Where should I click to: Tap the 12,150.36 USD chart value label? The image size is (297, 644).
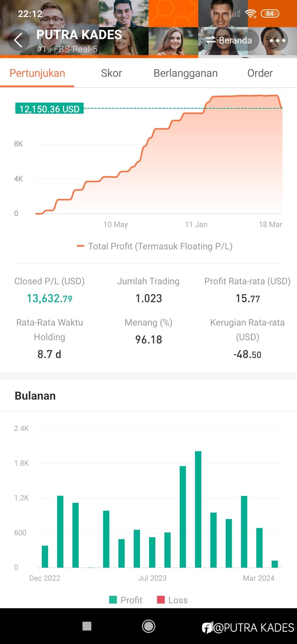[x=49, y=109]
